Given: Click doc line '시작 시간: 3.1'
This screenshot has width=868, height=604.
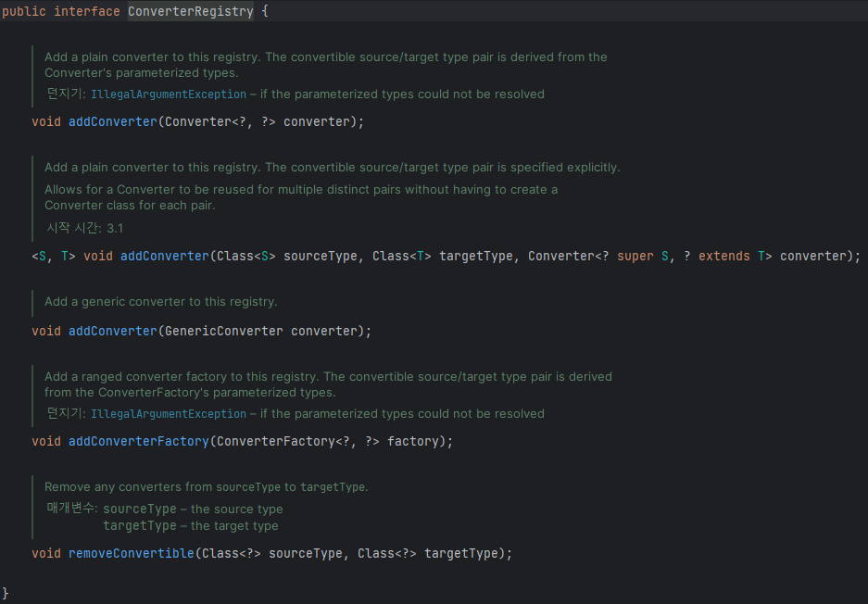Looking at the screenshot, I should pos(84,228).
